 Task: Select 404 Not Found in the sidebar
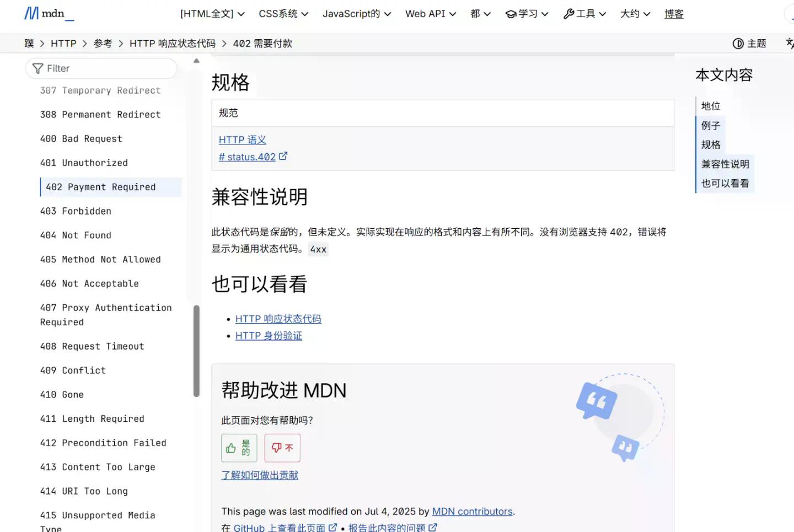tap(76, 235)
